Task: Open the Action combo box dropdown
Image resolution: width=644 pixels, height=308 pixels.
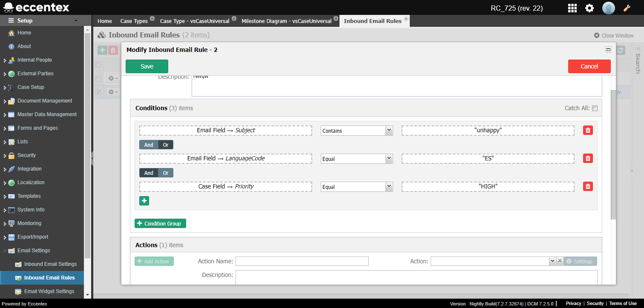Action: click(x=552, y=261)
